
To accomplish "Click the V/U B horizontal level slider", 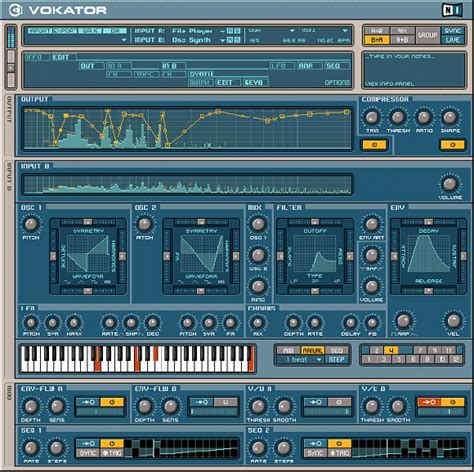I will (441, 412).
